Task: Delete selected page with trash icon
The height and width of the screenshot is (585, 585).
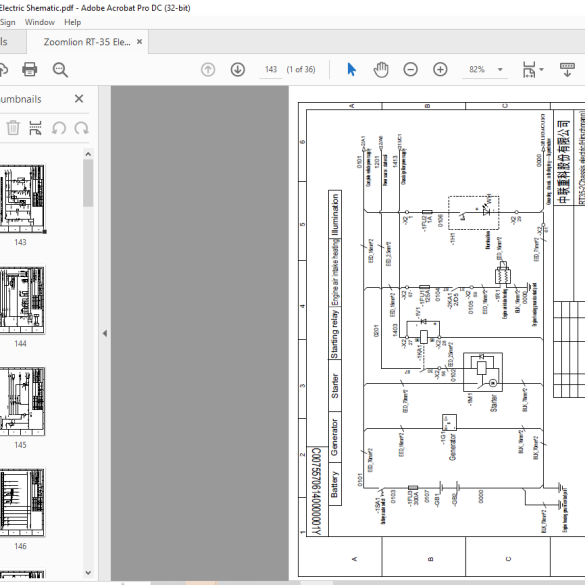Action: 13,128
